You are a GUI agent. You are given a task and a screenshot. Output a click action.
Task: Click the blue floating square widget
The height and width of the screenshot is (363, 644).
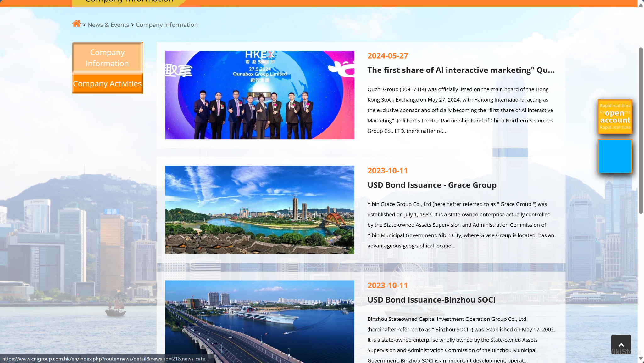tap(615, 156)
